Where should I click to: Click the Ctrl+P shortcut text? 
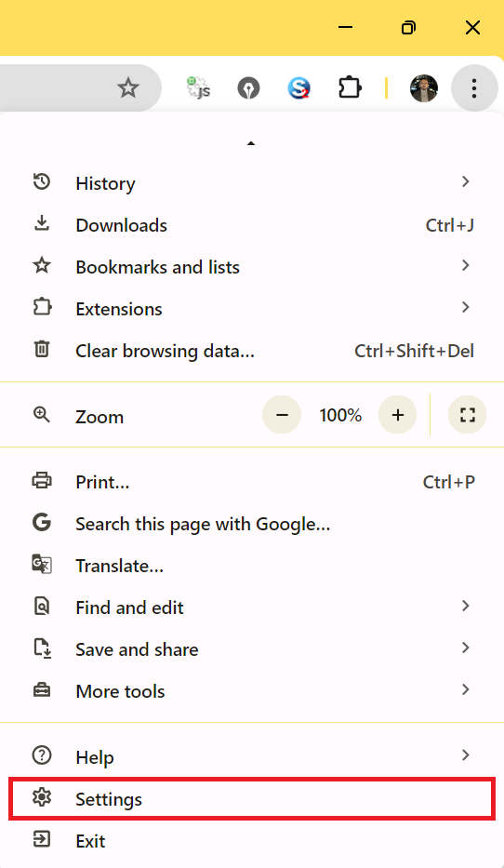(x=449, y=482)
